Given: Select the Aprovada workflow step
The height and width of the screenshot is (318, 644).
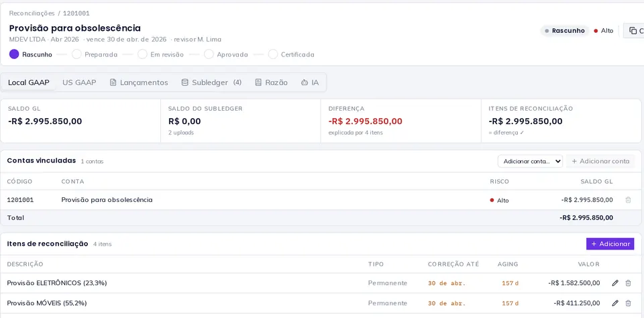Looking at the screenshot, I should (226, 54).
